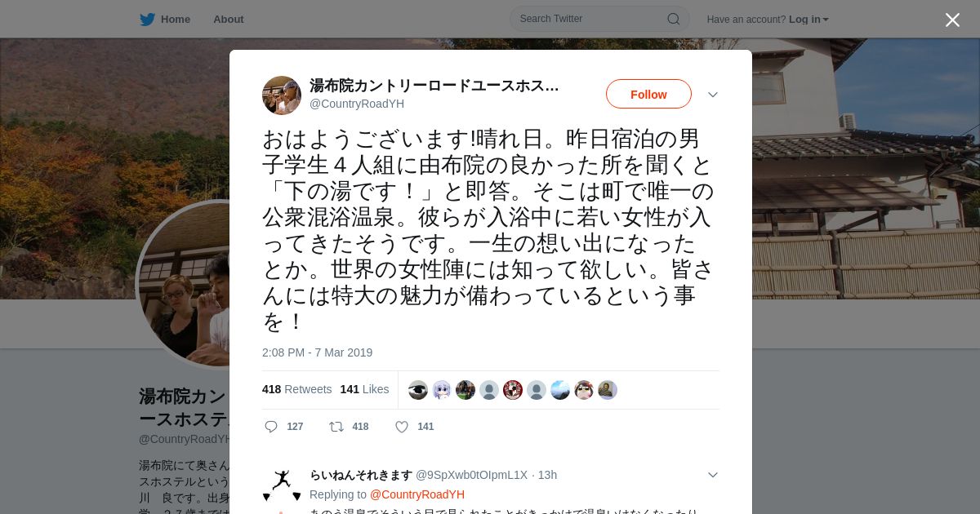Open the Log in dropdown
This screenshot has height=514, width=980.
(x=808, y=20)
